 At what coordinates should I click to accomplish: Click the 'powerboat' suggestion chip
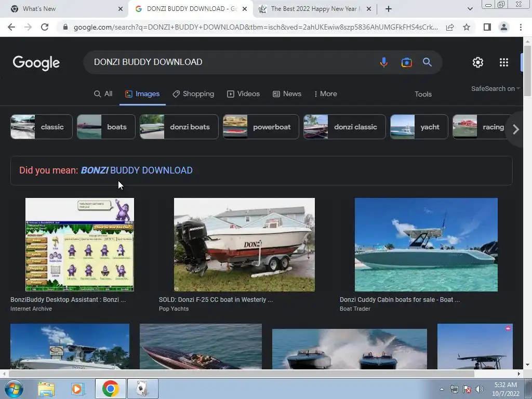pos(261,127)
